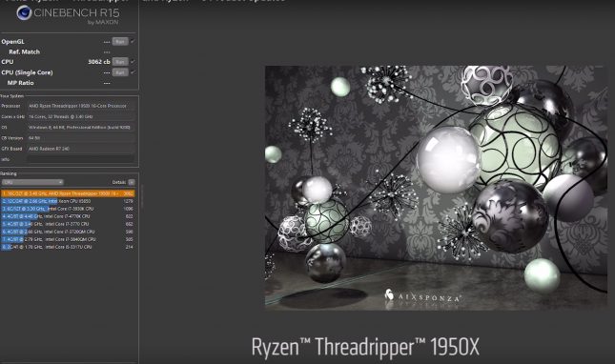This screenshot has width=615, height=364.
Task: Run the OpenGL benchmark
Action: pyautogui.click(x=120, y=41)
